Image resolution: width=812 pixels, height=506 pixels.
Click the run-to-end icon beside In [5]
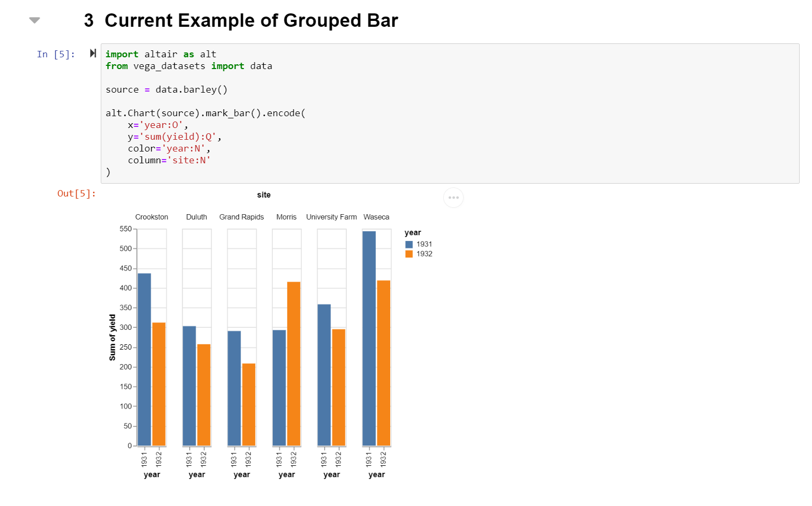[x=93, y=53]
